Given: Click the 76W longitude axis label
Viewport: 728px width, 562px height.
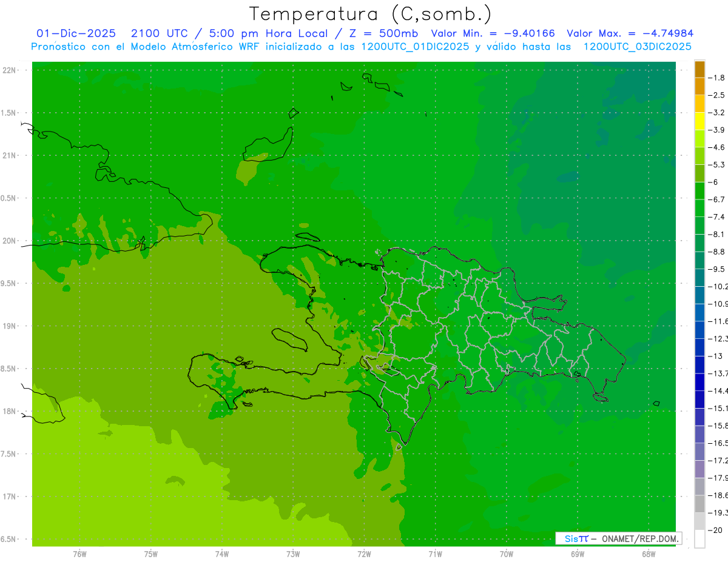Looking at the screenshot, I should coord(79,554).
